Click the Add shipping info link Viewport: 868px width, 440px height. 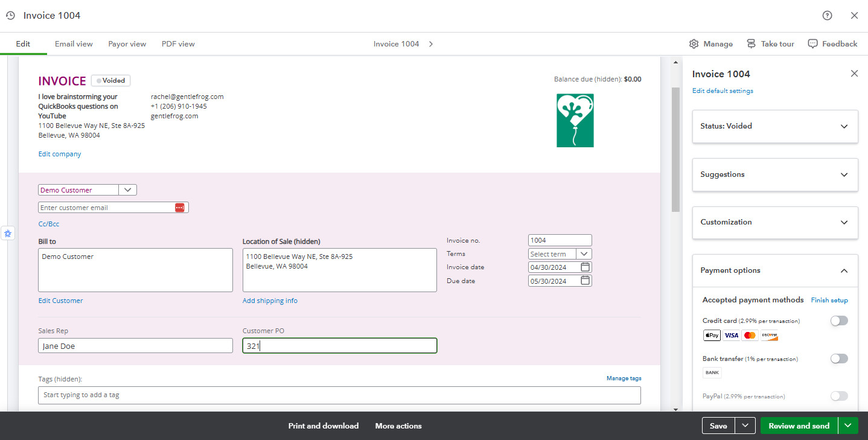click(270, 301)
